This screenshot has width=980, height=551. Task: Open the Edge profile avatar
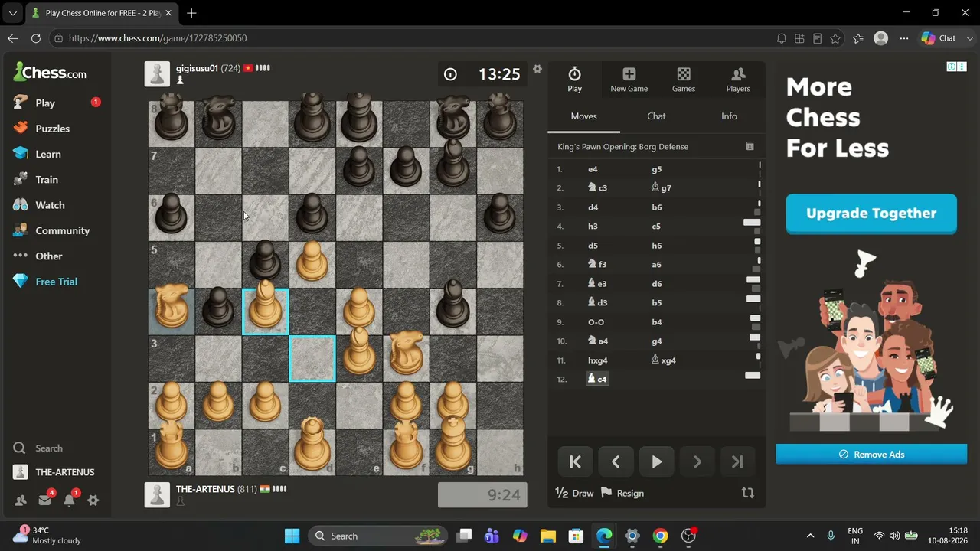(881, 38)
